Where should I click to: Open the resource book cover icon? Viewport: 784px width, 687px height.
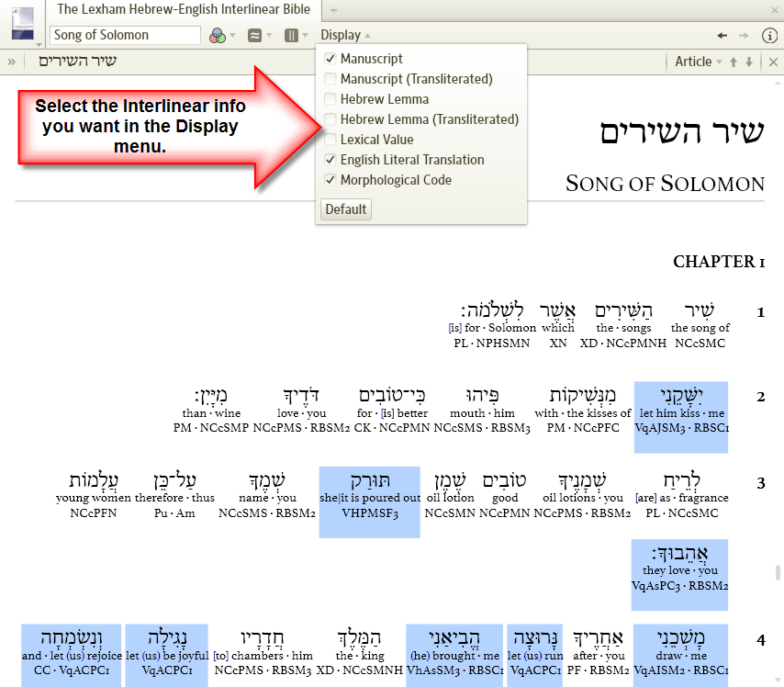(23, 24)
